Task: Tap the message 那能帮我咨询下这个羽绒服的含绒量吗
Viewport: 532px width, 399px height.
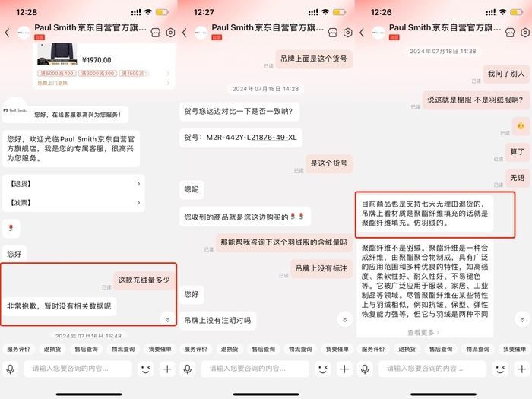Action: [283, 242]
